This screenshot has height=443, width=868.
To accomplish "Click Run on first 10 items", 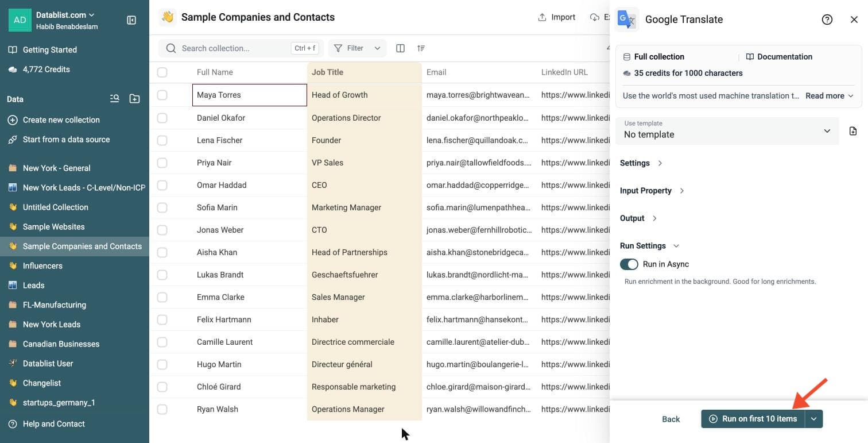I will click(x=753, y=419).
